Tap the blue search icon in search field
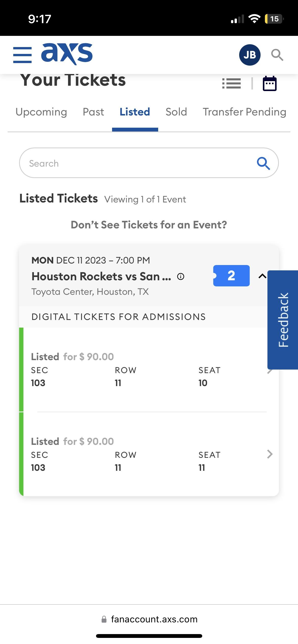298x644 pixels. pyautogui.click(x=263, y=163)
